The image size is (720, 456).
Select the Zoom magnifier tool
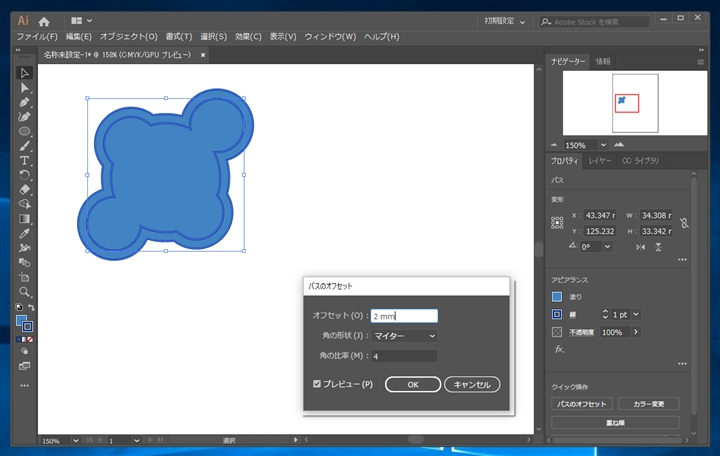pos(24,292)
